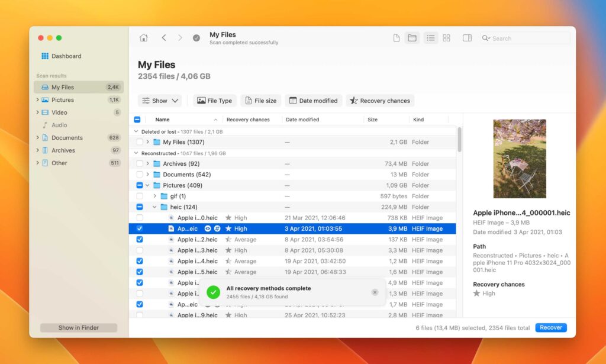Switch to grid view in the toolbar
Viewport: 606px width, 364px height.
point(446,37)
